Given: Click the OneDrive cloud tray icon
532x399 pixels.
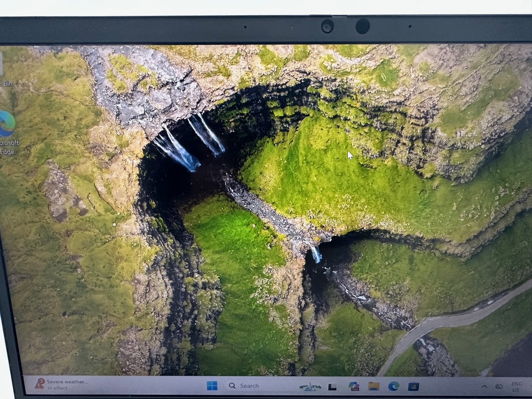Looking at the screenshot, I should coord(500,387).
